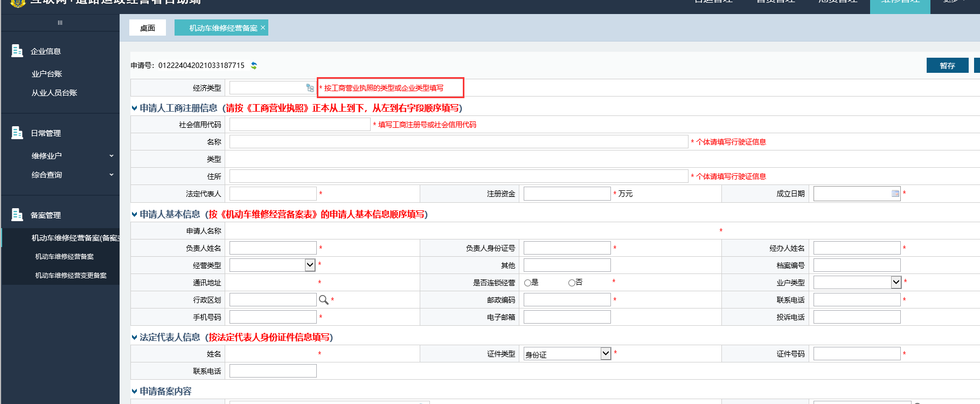Click the 日常管理 sidebar icon
This screenshot has height=404, width=980.
point(17,133)
